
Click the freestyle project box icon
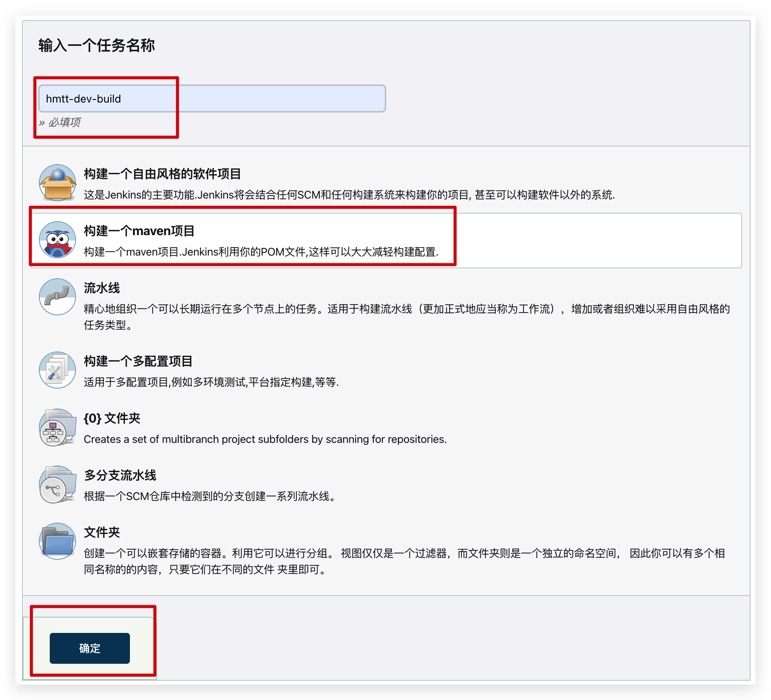[x=57, y=183]
